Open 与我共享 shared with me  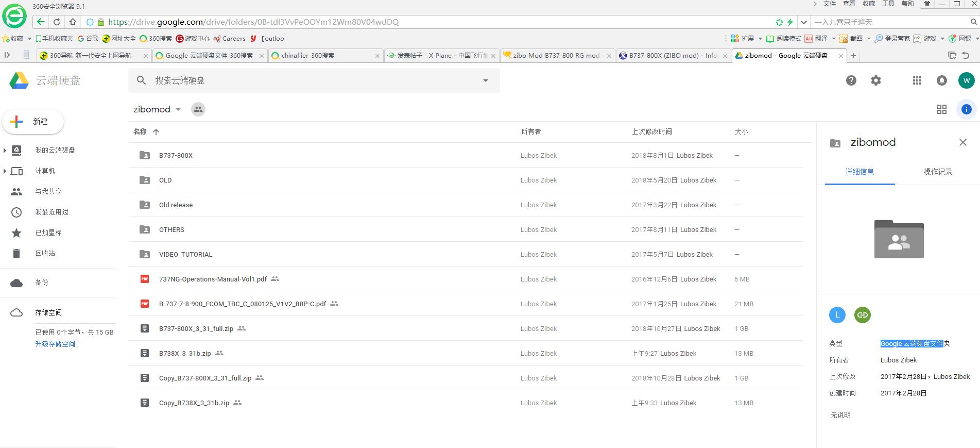pyautogui.click(x=48, y=191)
